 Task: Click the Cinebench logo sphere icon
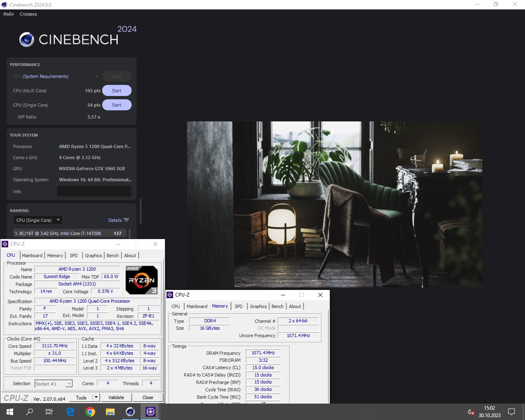tap(27, 39)
